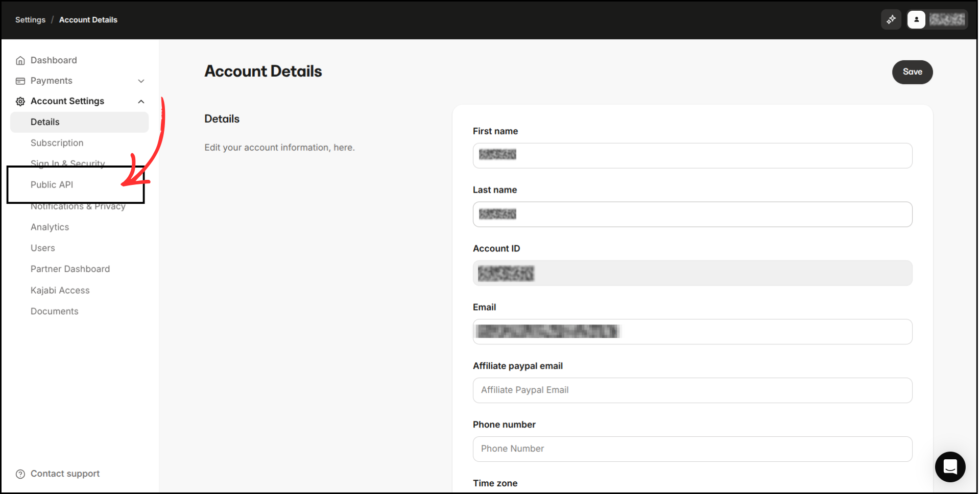
Task: Click the Contact support question mark icon
Action: tap(20, 474)
